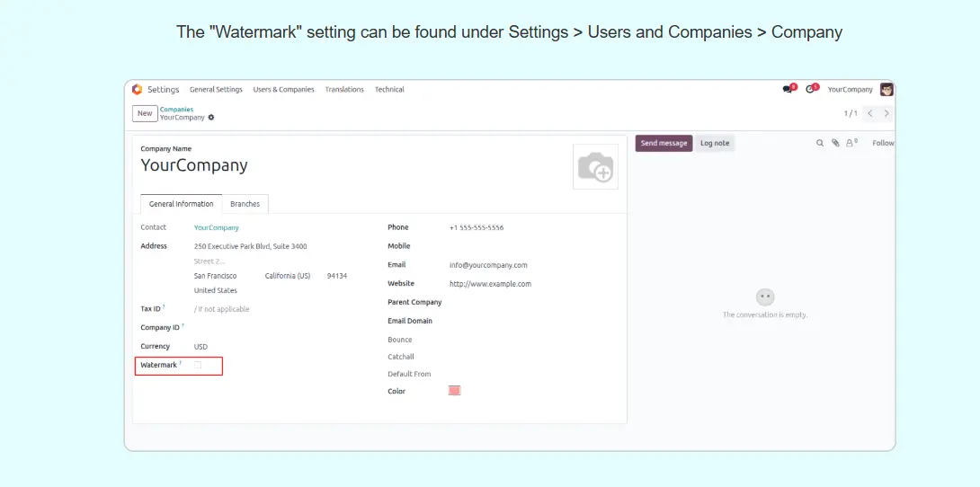The width and height of the screenshot is (980, 487).
Task: Click the gear icon next to YourCompany breadcrumb
Action: coord(211,118)
